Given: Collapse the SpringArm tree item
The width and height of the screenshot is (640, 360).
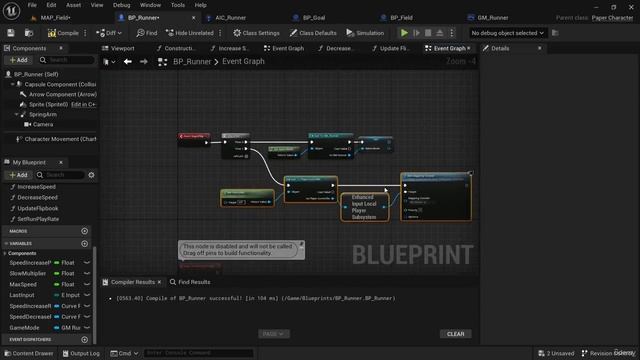Looking at the screenshot, I should coord(17,114).
